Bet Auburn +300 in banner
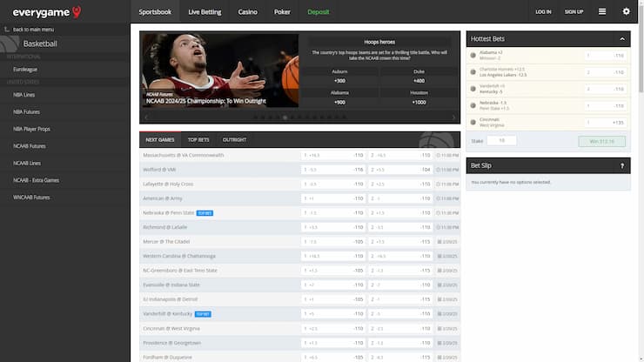Viewport: 644px width, 362px height. click(339, 77)
